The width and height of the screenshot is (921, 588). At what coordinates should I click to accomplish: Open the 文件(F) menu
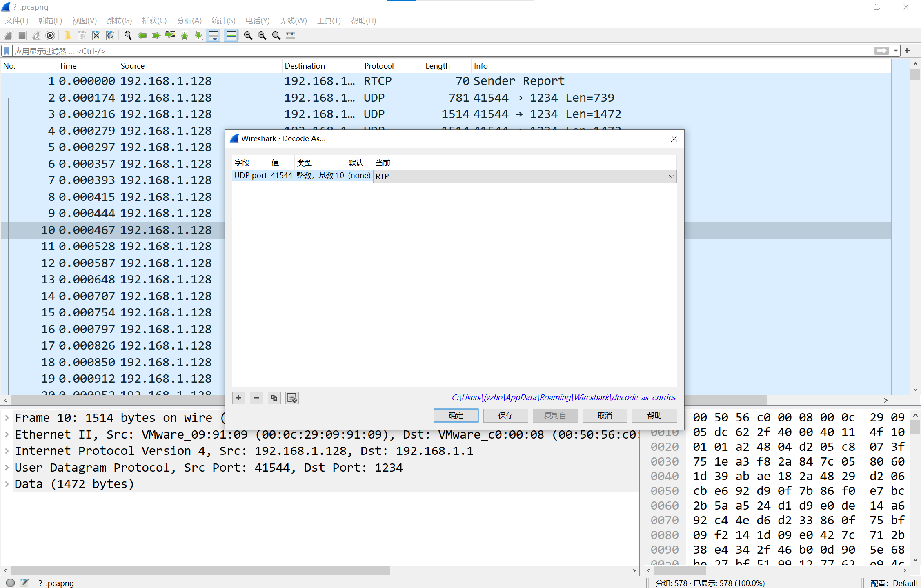pos(17,20)
